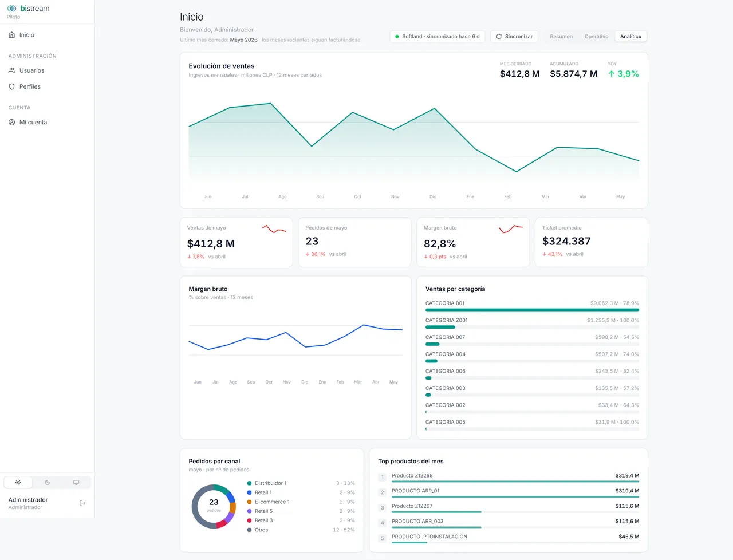Click the Retail 5 legend dot

tap(249, 511)
